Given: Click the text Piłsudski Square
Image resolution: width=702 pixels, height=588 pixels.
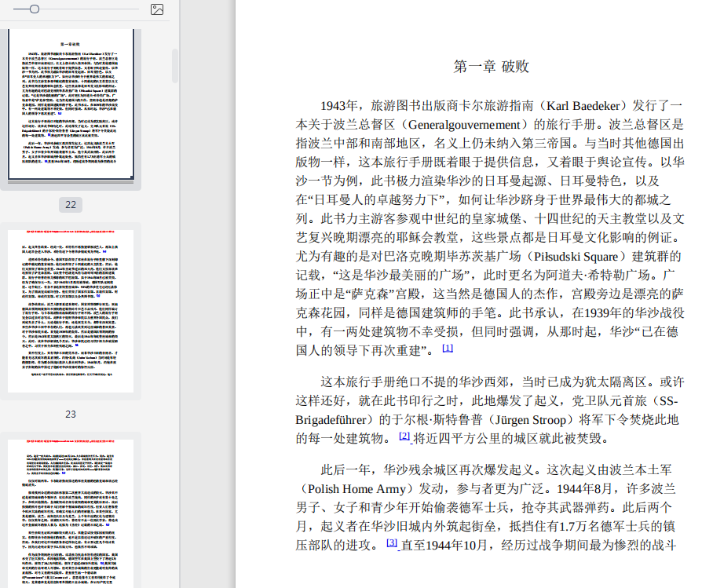Looking at the screenshot, I should [x=576, y=257].
